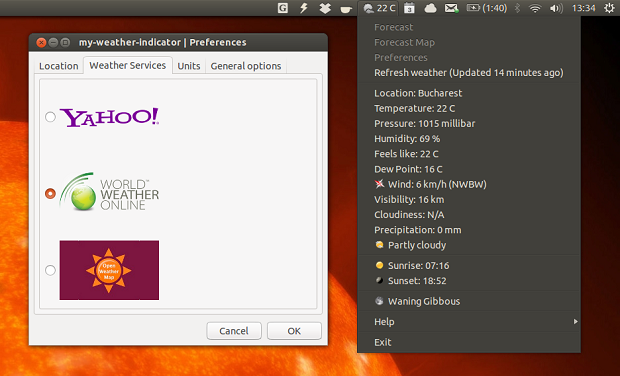
Task: Open the Units tab
Action: [x=189, y=66]
